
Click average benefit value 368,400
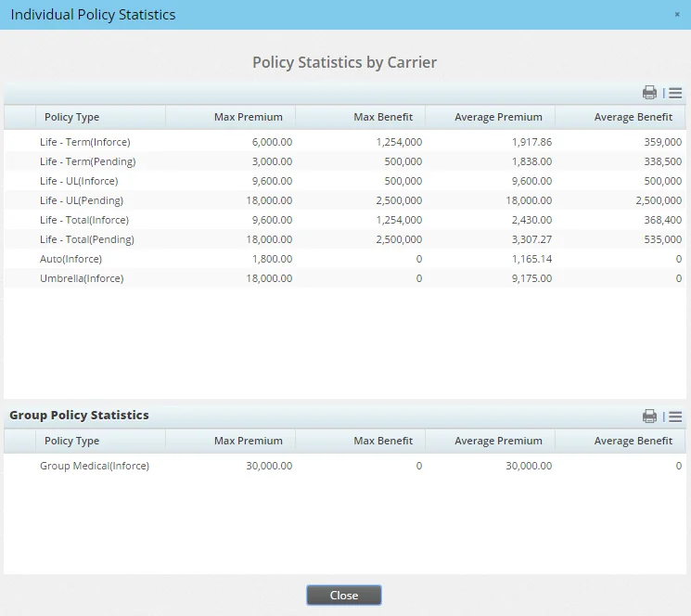[663, 220]
